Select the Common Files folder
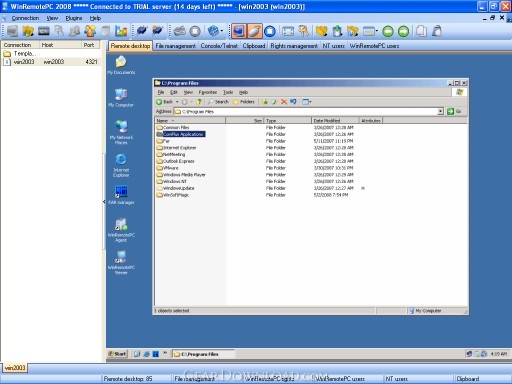 tap(173, 127)
